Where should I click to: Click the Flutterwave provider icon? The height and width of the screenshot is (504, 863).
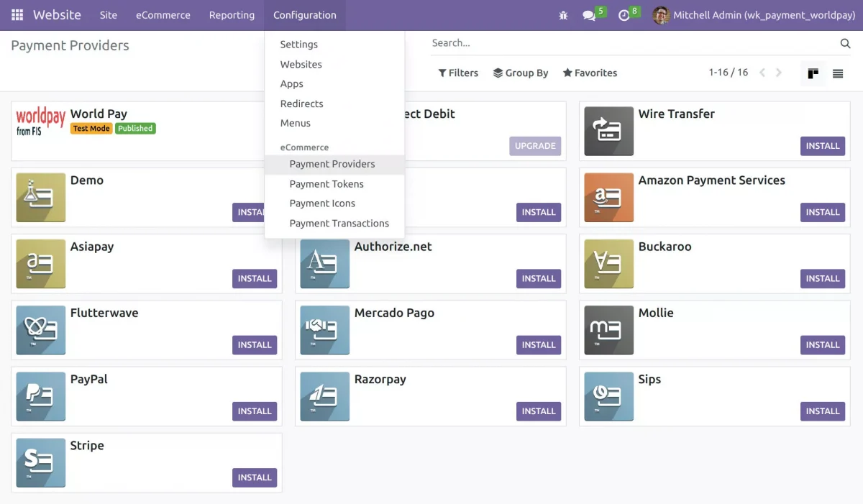40,331
